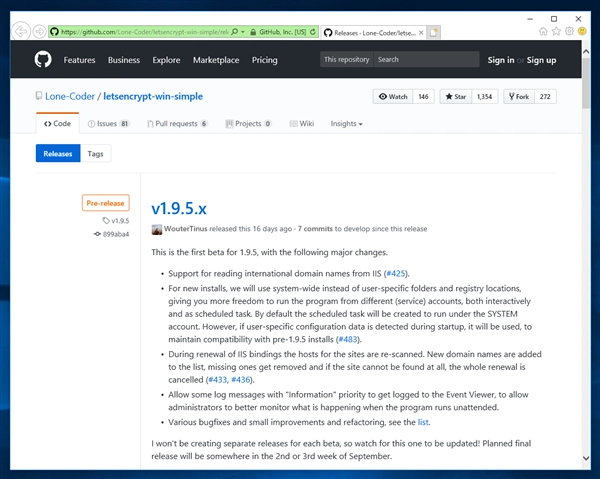Open the letsencrypt-win-simple repository link

click(x=153, y=96)
